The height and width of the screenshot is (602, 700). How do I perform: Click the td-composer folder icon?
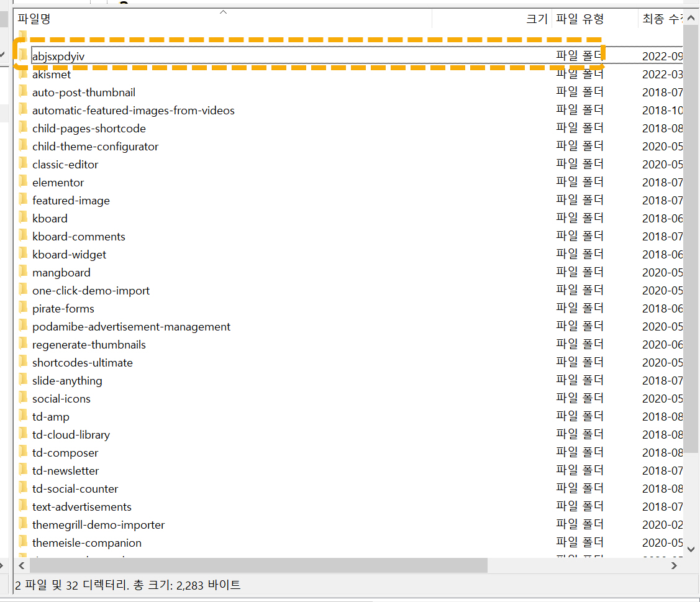click(23, 452)
